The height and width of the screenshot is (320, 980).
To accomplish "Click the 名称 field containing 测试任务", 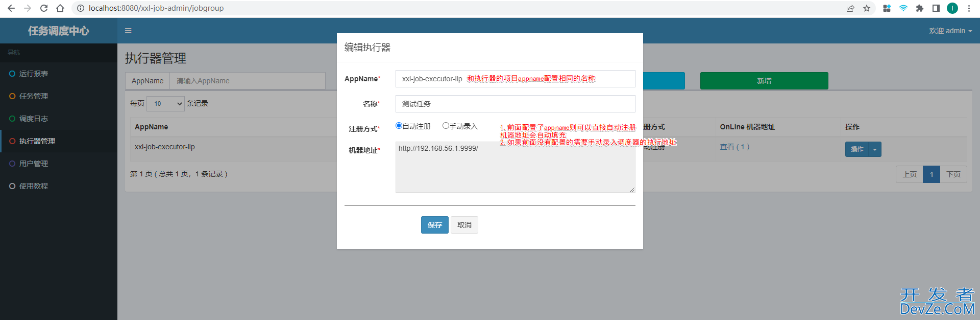I will (516, 104).
